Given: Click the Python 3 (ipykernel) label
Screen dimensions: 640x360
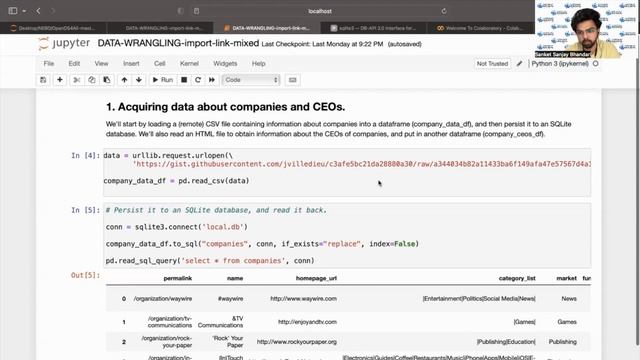Looking at the screenshot, I should pos(560,64).
